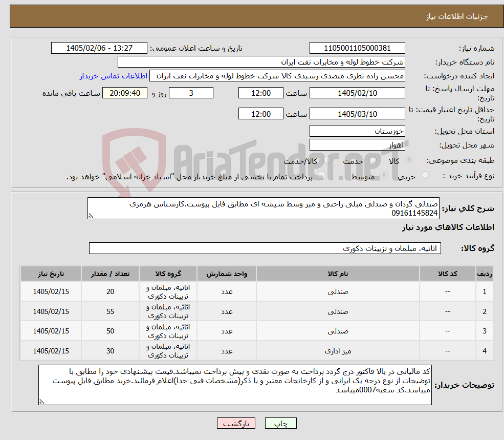The image size is (504, 440).
Task: Click صندلی in row 2
Action: point(338,311)
